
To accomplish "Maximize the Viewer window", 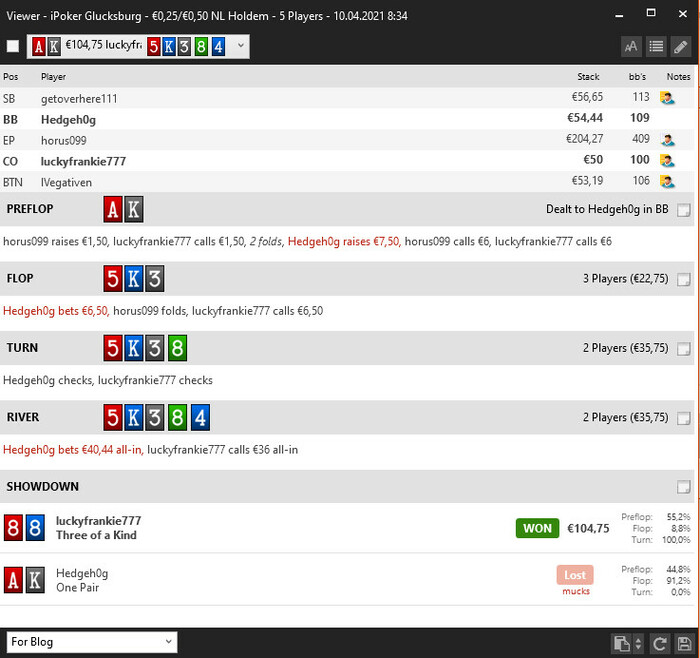I will point(651,13).
